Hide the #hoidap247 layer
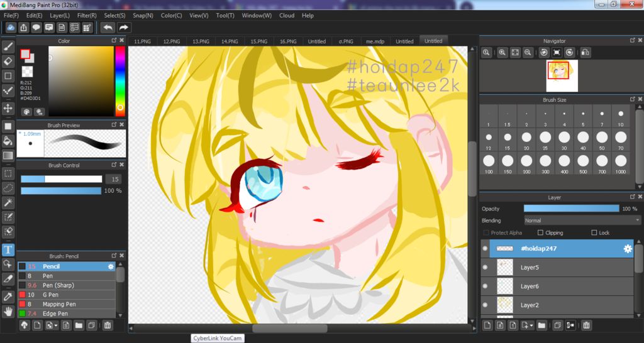The height and width of the screenshot is (343, 644). pyautogui.click(x=485, y=249)
